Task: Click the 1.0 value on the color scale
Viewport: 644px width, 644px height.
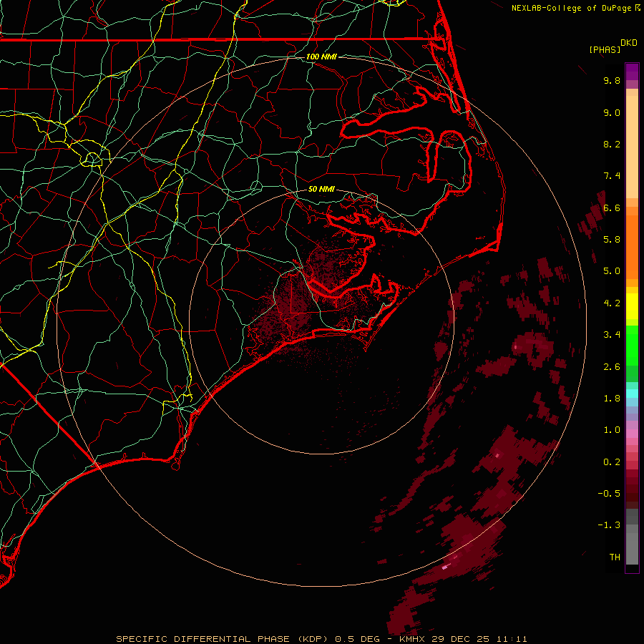Action: [x=612, y=430]
